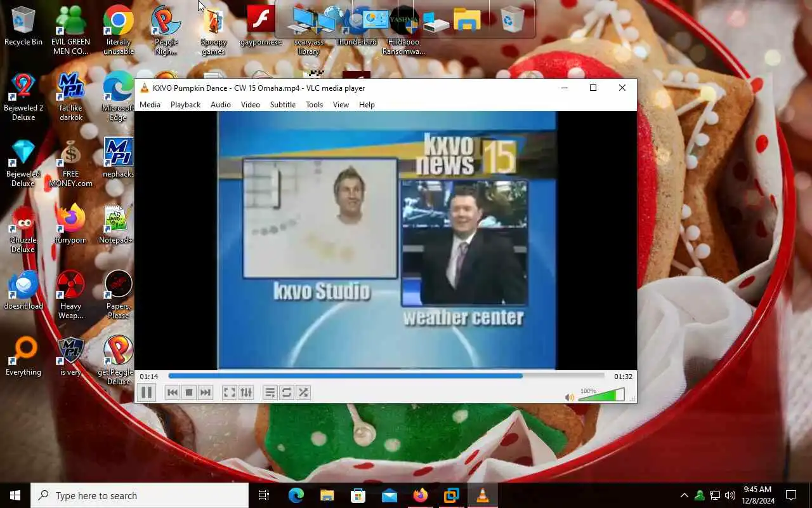Open the system tray volume control

[730, 495]
